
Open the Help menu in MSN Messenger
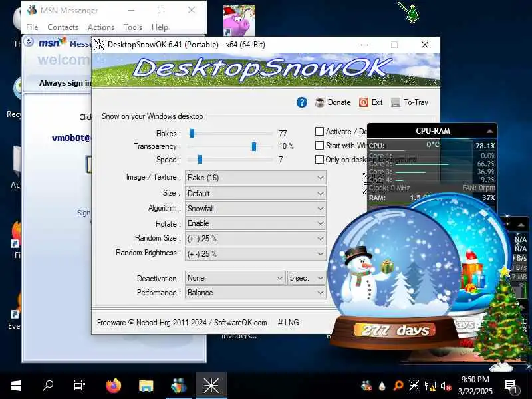point(160,27)
